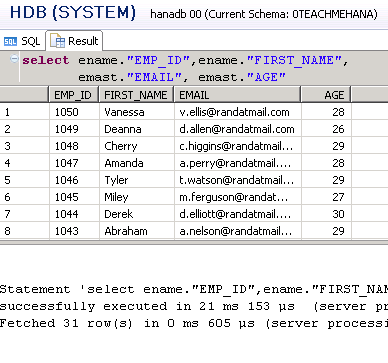The height and width of the screenshot is (363, 388).
Task: Select the a.perry email cell
Action: tap(238, 163)
